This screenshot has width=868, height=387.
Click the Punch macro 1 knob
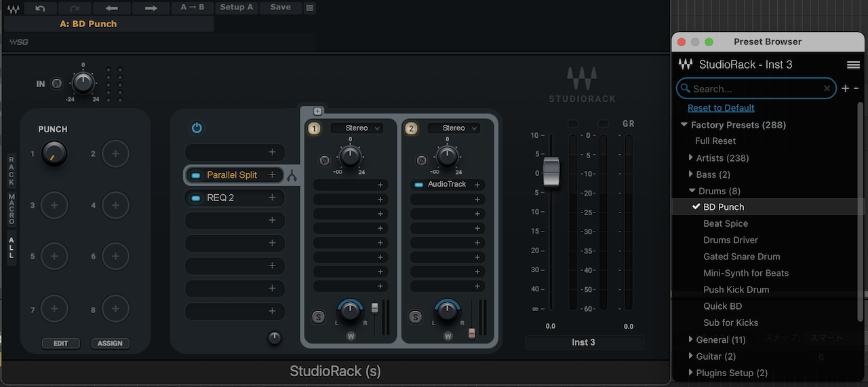pyautogui.click(x=54, y=154)
